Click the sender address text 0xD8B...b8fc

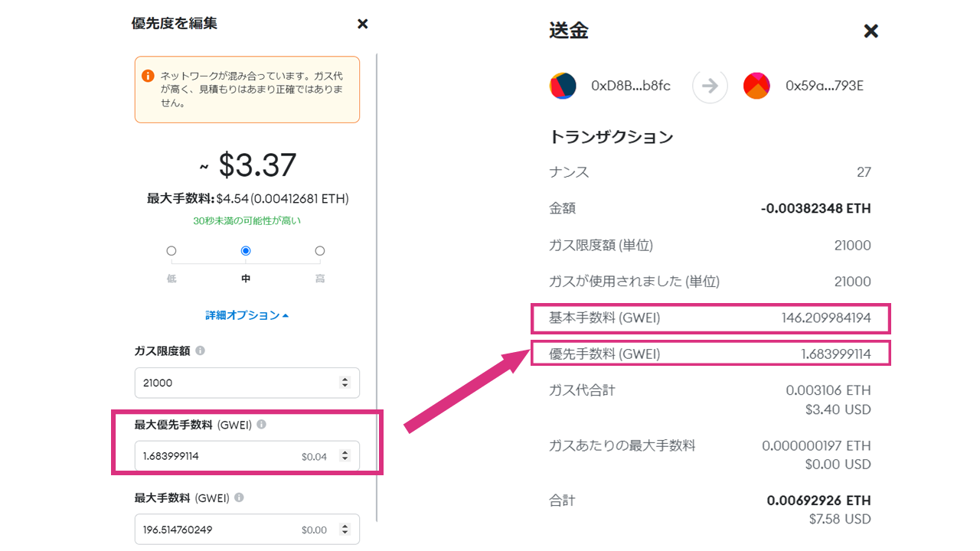(x=632, y=86)
